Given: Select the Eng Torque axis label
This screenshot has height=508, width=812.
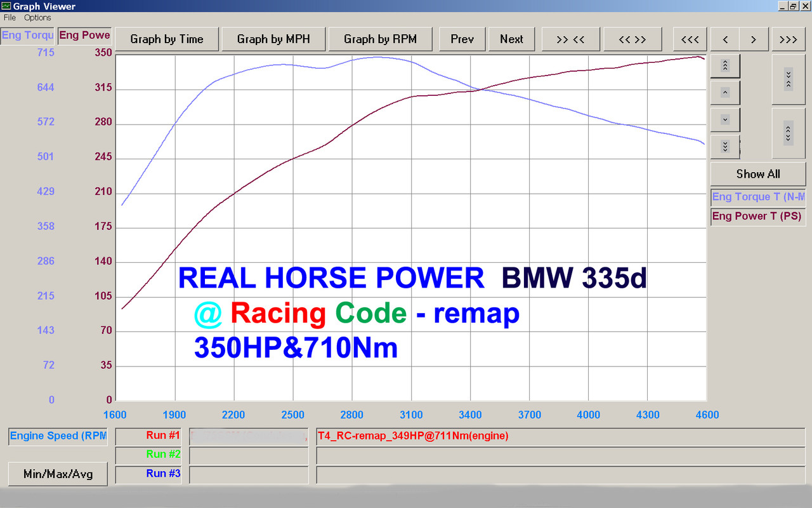Looking at the screenshot, I should coord(27,36).
